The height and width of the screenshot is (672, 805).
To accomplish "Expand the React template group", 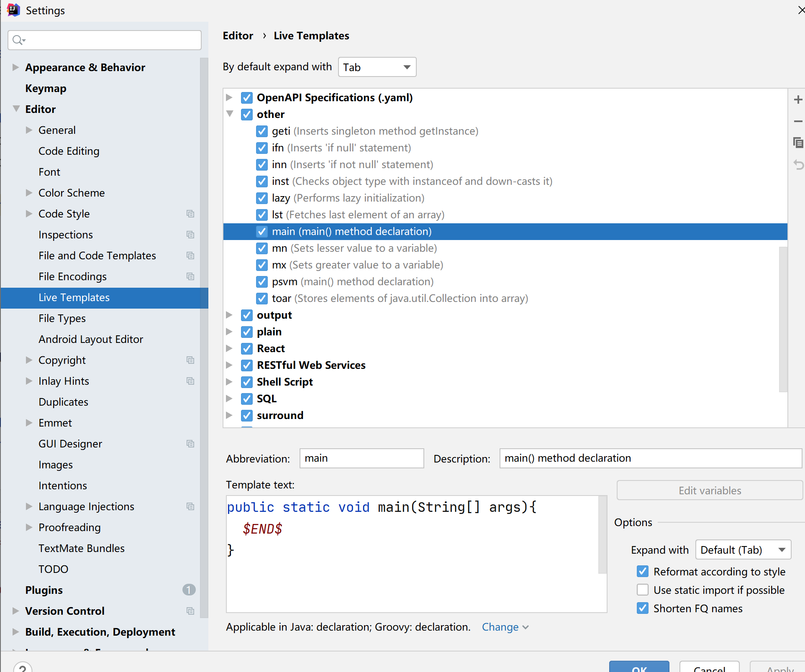I will point(229,348).
